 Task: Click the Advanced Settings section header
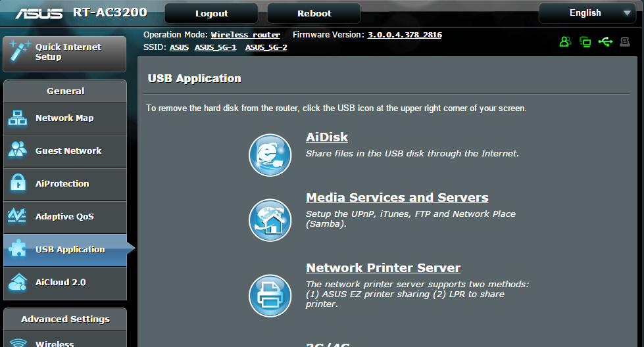(x=65, y=319)
